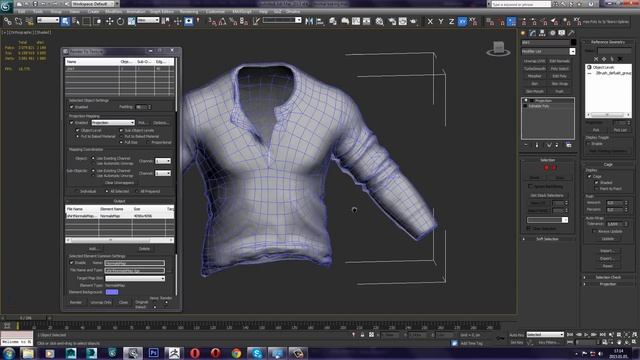This screenshot has width=640, height=360.
Task: Toggle Enable in Selected Element Settings
Action: click(72, 263)
